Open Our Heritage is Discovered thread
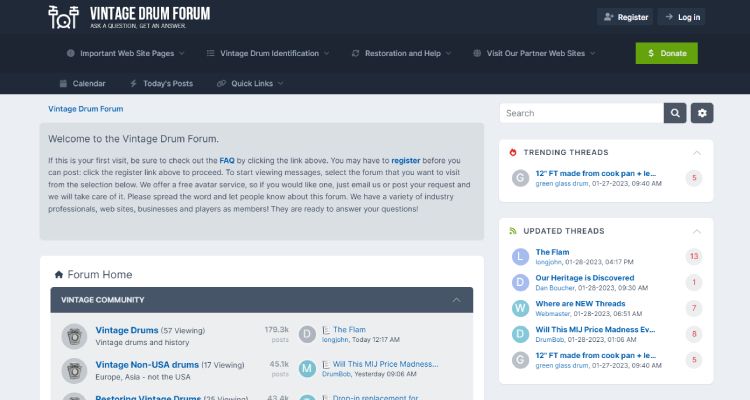The width and height of the screenshot is (750, 400). (585, 278)
